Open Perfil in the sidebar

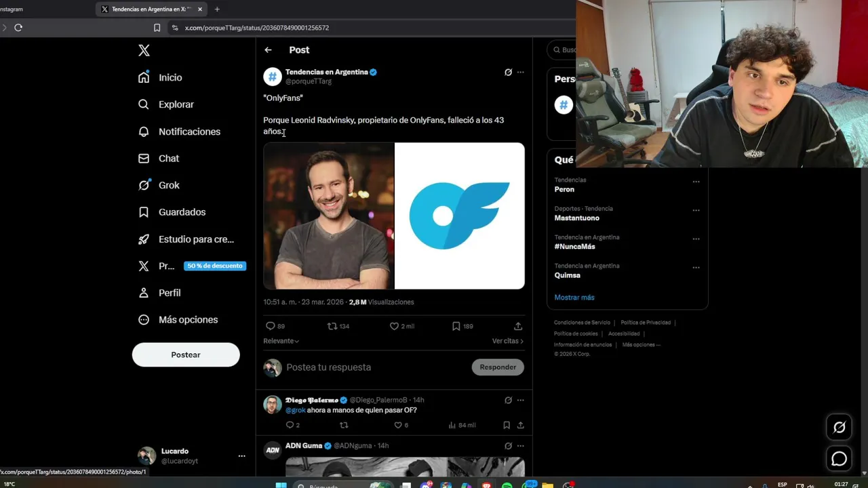point(159,293)
